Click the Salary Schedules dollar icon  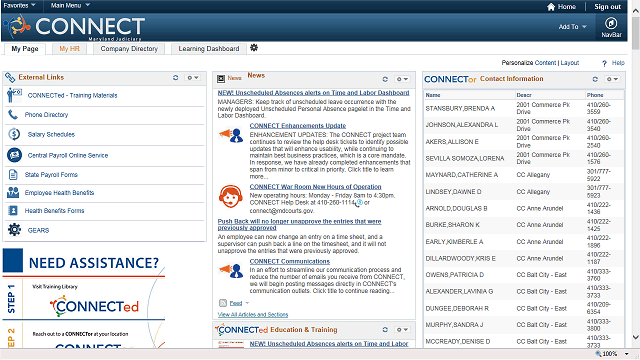[x=14, y=134]
